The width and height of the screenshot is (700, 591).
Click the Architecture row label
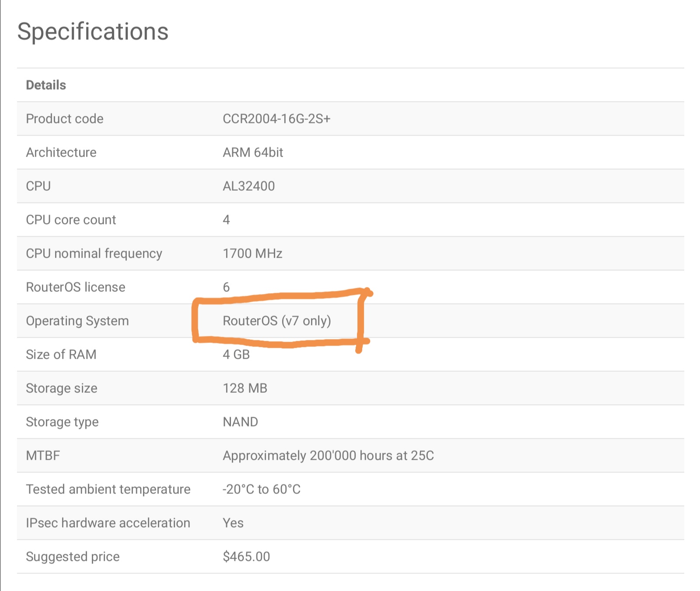[x=61, y=152]
